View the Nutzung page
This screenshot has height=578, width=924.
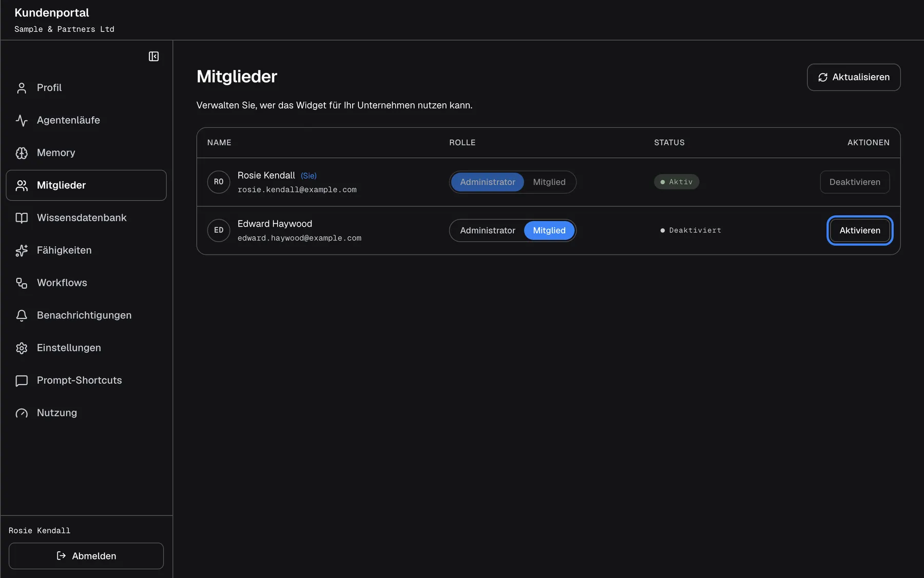tap(86, 413)
